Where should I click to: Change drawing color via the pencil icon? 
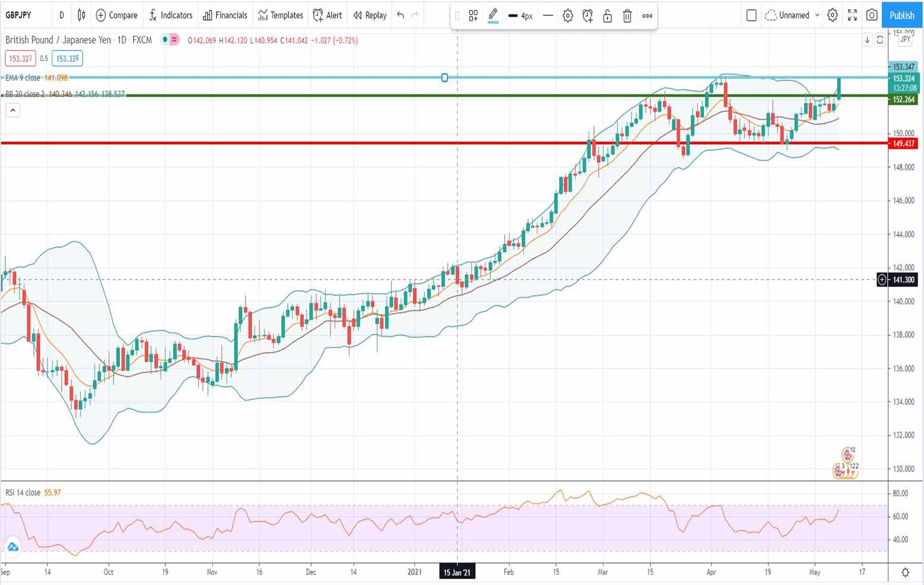[x=492, y=16]
